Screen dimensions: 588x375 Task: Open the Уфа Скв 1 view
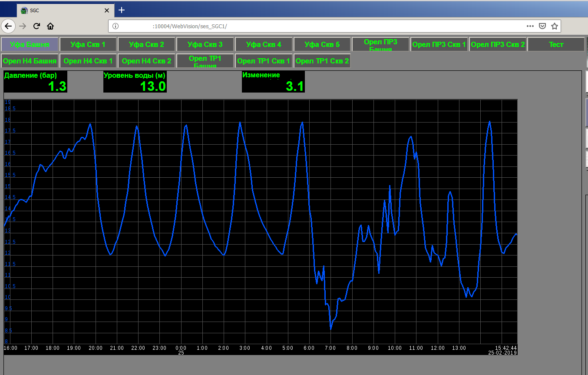tap(88, 44)
